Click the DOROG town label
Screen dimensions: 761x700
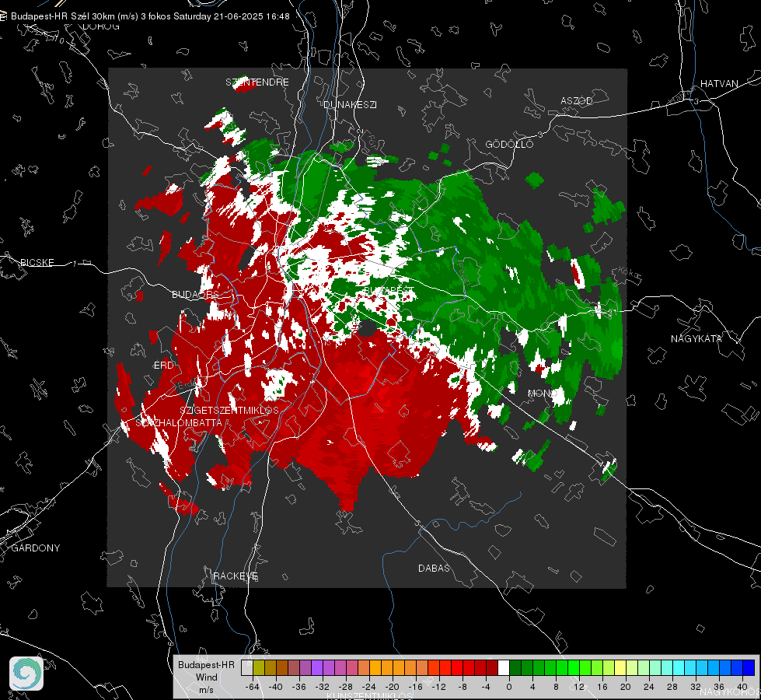coord(101,26)
